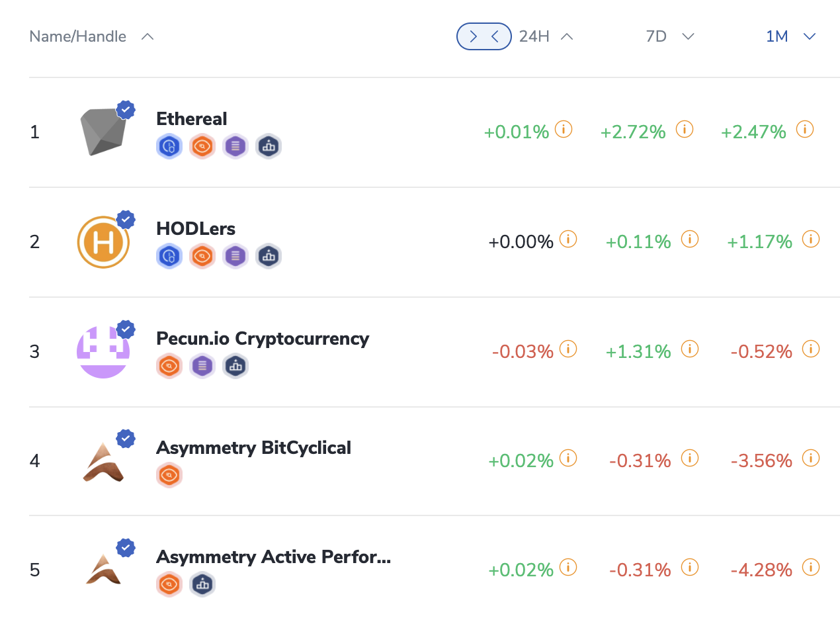Click info icon next to Pecun.io's +1.31%
This screenshot has width=840, height=618.
click(x=689, y=349)
